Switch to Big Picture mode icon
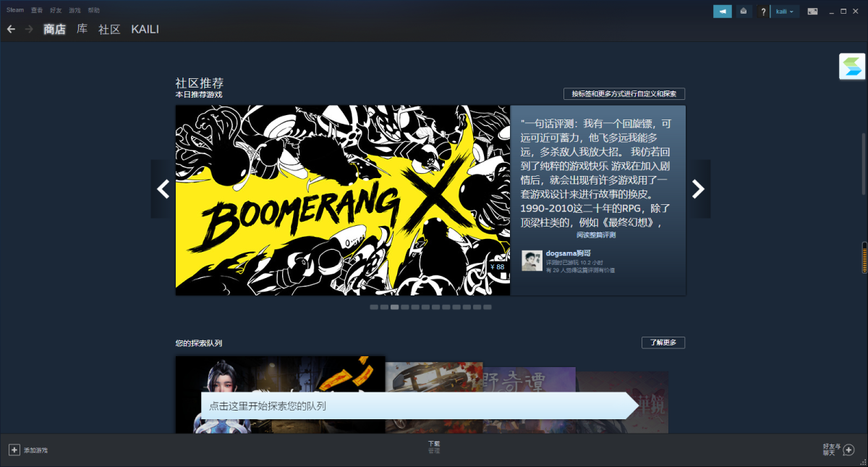 [x=812, y=12]
